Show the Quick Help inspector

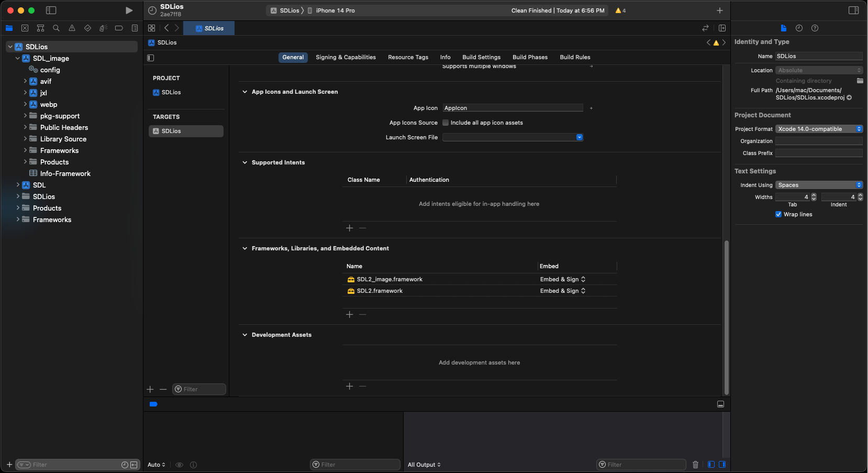pyautogui.click(x=815, y=28)
